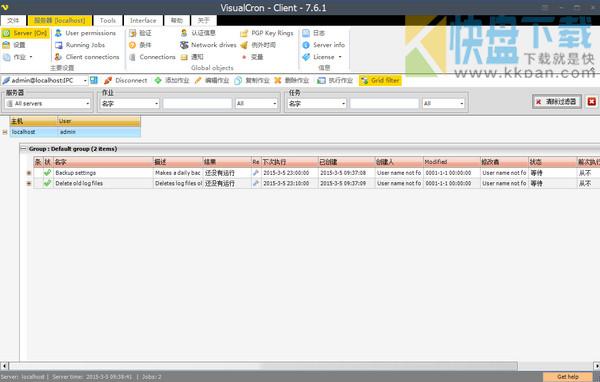
Task: Expand the Backup settings job row
Action: 29,173
